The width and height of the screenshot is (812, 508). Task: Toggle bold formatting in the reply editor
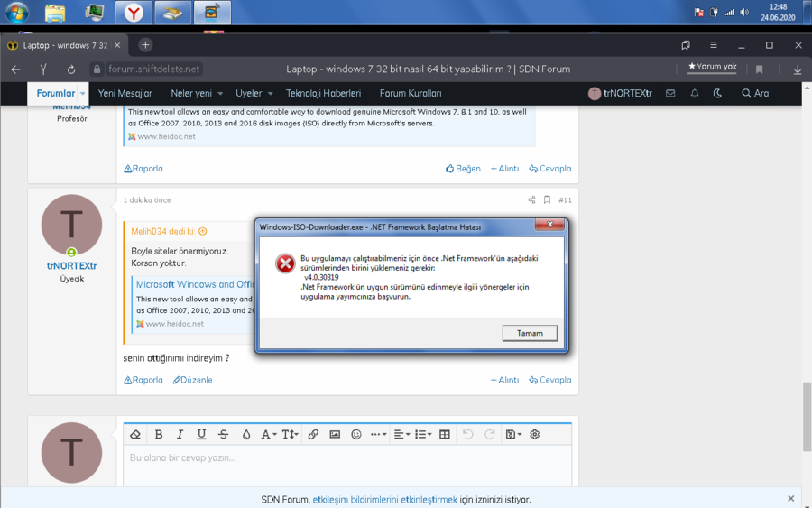[x=159, y=435]
